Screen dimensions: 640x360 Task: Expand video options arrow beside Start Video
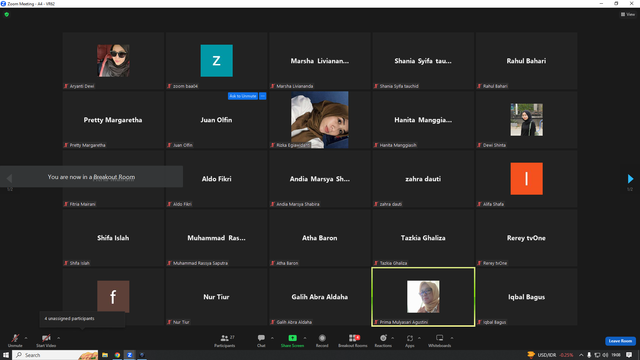(x=58, y=338)
